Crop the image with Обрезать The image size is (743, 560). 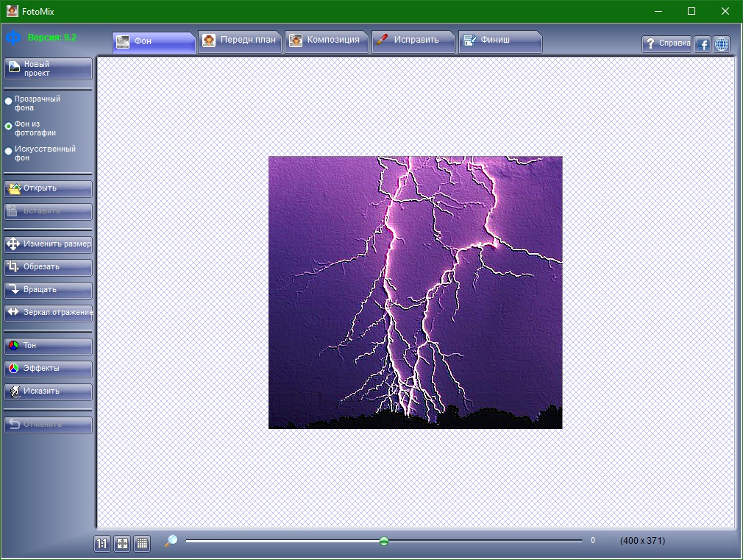point(48,267)
